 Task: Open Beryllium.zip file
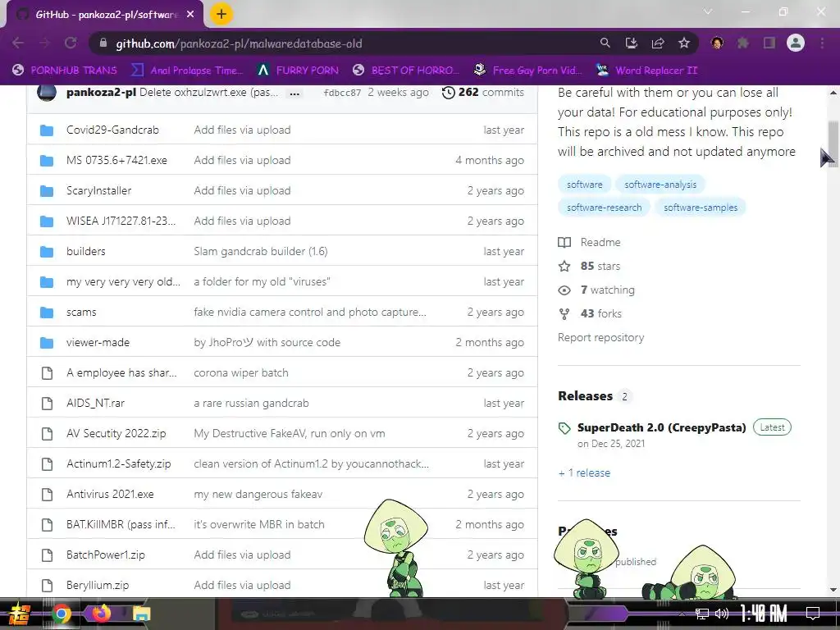pyautogui.click(x=98, y=586)
